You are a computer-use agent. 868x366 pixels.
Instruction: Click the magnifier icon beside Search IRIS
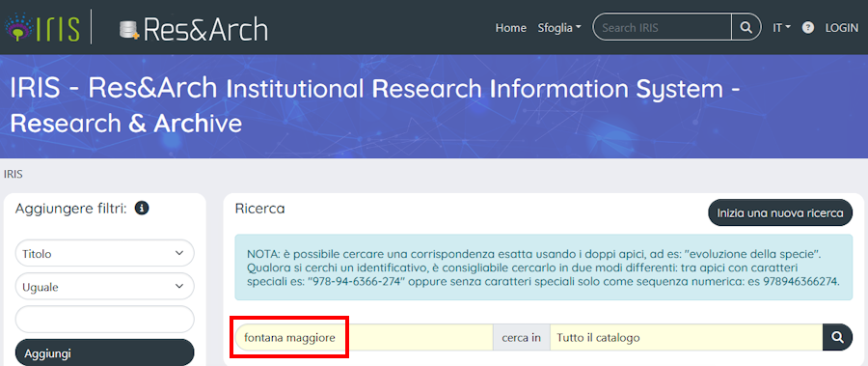pos(746,27)
